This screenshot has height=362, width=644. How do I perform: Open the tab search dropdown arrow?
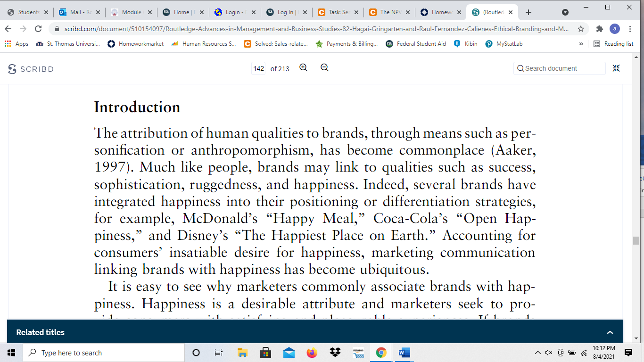[565, 12]
